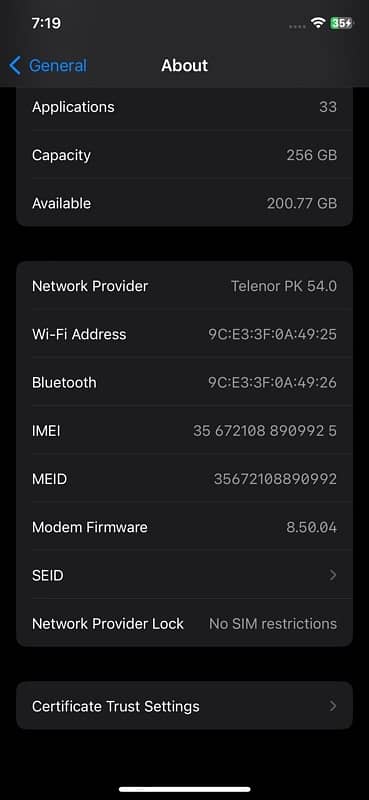Tap the battery charging indicator icon
Image resolution: width=369 pixels, height=800 pixels.
pyautogui.click(x=341, y=23)
